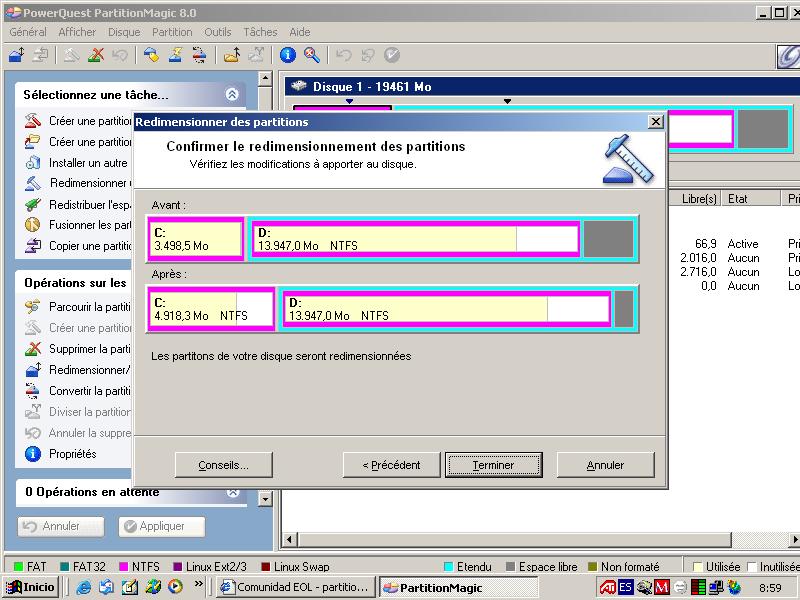Click the ATI tray icon
The image size is (800, 600).
[x=607, y=587]
